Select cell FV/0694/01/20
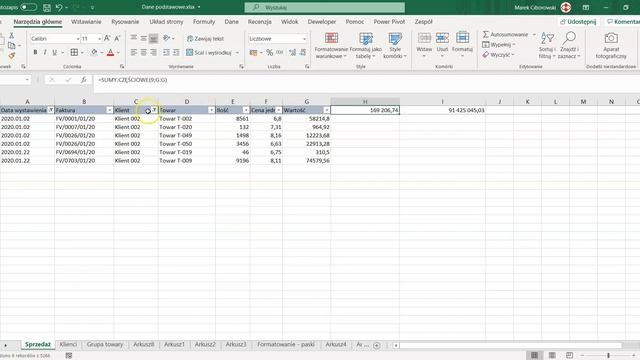The image size is (640, 360). click(84, 152)
